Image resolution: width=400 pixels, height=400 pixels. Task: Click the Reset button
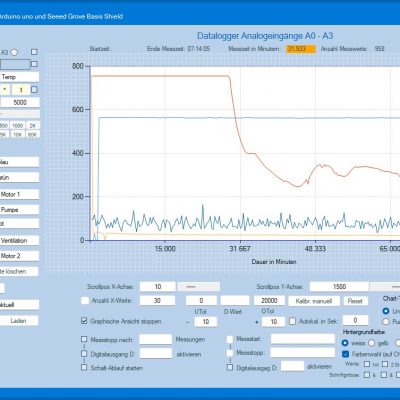[355, 301]
